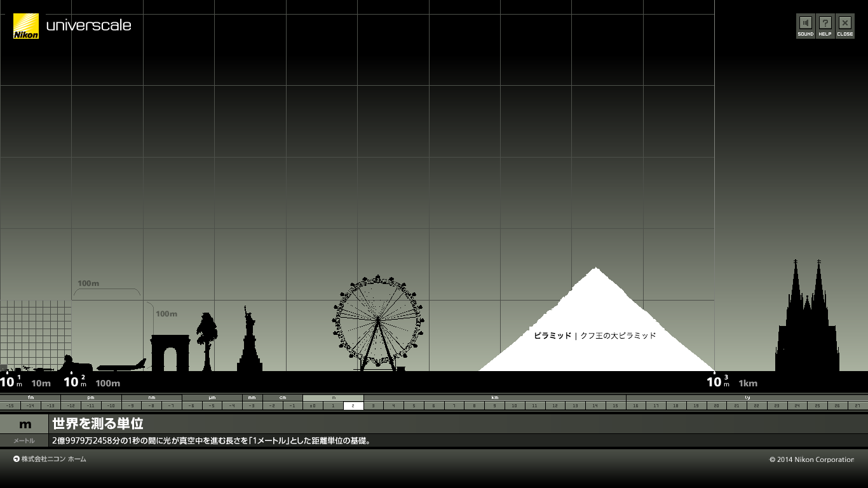Go to scale exponent -3
868x488 pixels.
(x=252, y=405)
